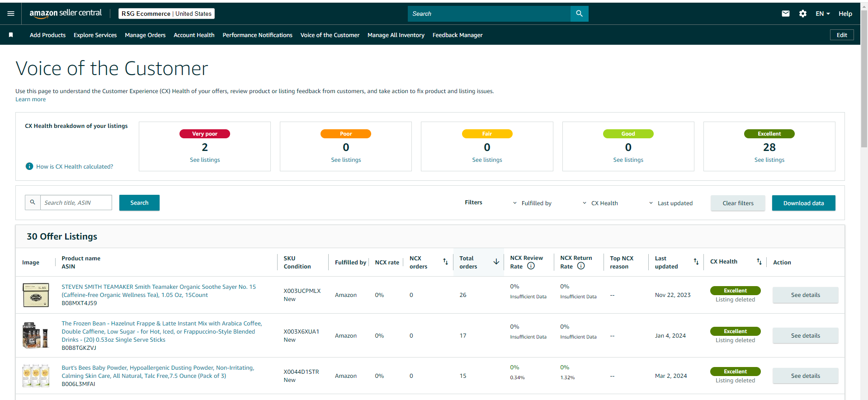Open Voice of the Customer menu item
This screenshot has height=400, width=868.
pyautogui.click(x=330, y=35)
